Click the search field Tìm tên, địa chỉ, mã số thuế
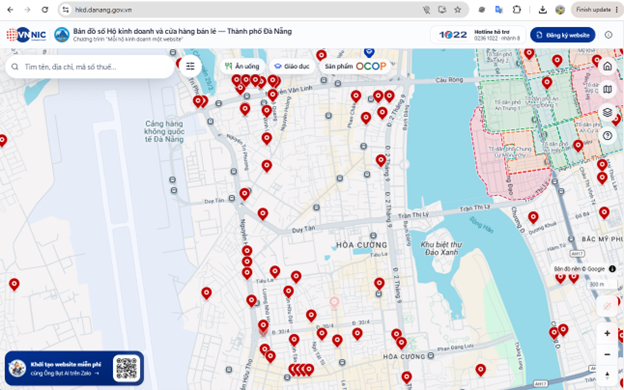This screenshot has height=390, width=624. 90,66
